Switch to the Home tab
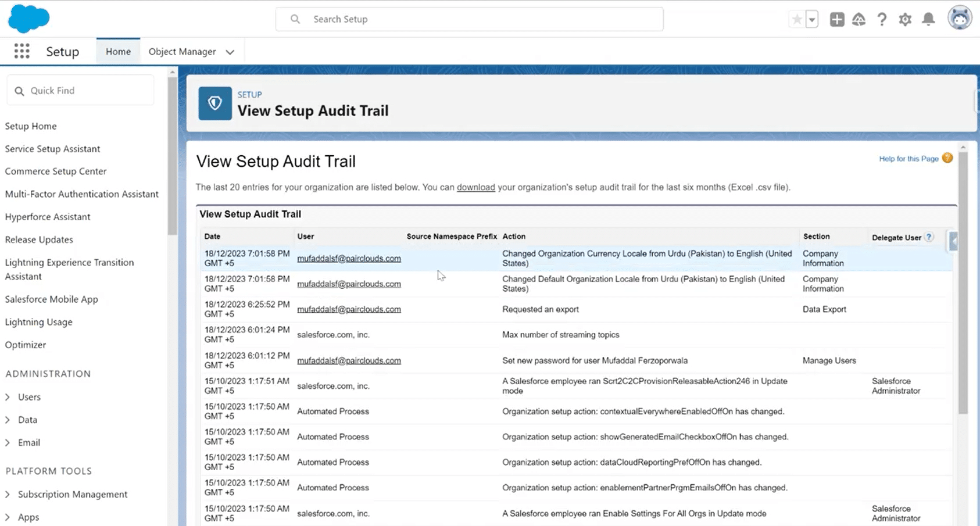The height and width of the screenshot is (526, 980). (x=118, y=51)
